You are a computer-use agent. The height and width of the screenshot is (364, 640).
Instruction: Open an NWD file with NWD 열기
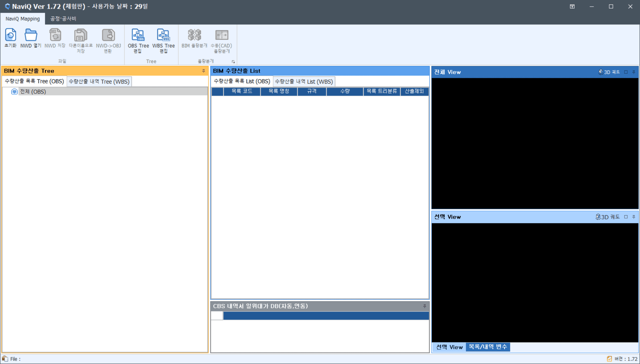tap(31, 38)
